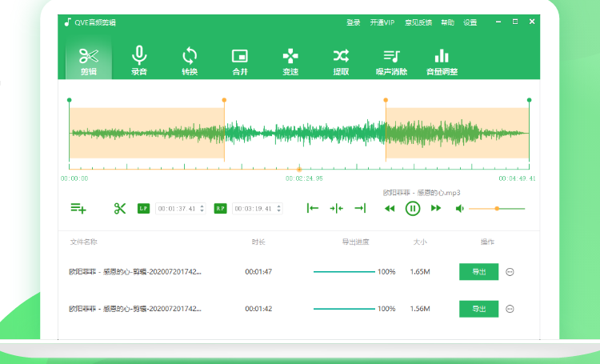Pause playback with the pause button
This screenshot has width=600, height=364.
point(413,209)
